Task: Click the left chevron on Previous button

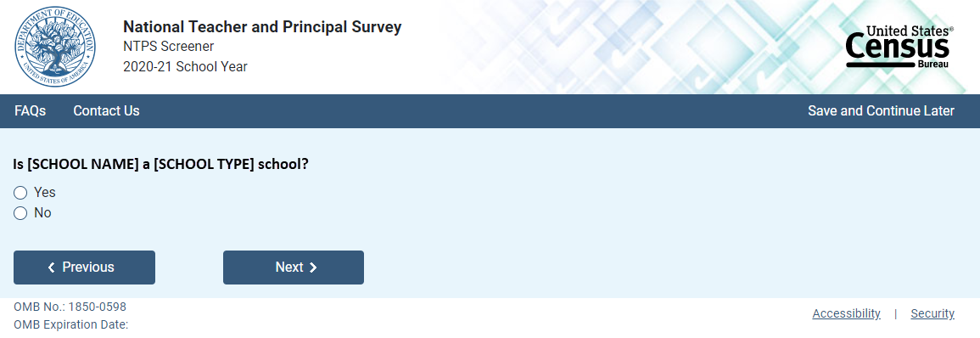Action: click(x=51, y=268)
